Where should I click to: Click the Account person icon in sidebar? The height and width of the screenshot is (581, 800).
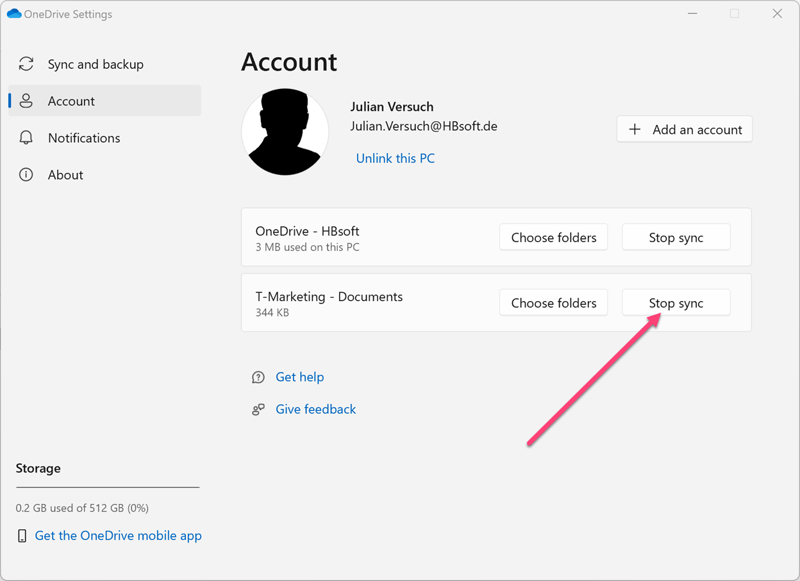pyautogui.click(x=26, y=101)
